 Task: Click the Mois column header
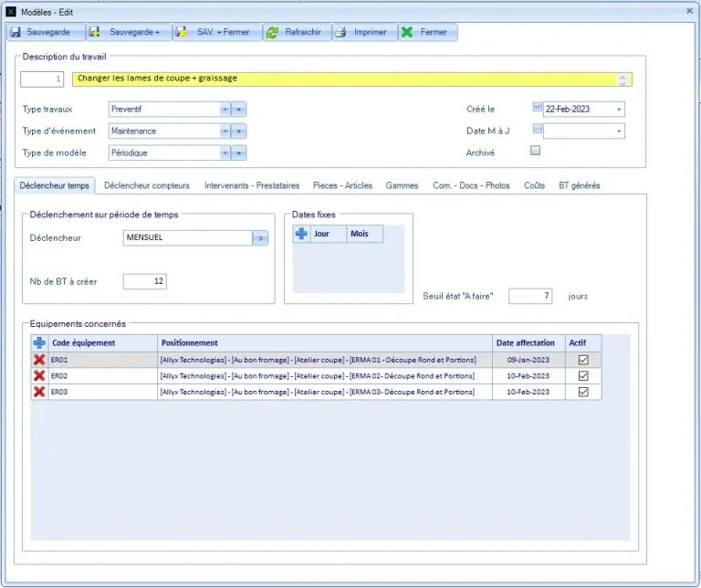pos(365,234)
